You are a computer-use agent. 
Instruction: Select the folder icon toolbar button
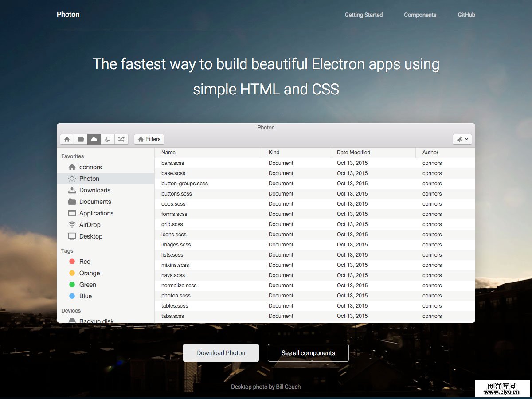click(81, 139)
